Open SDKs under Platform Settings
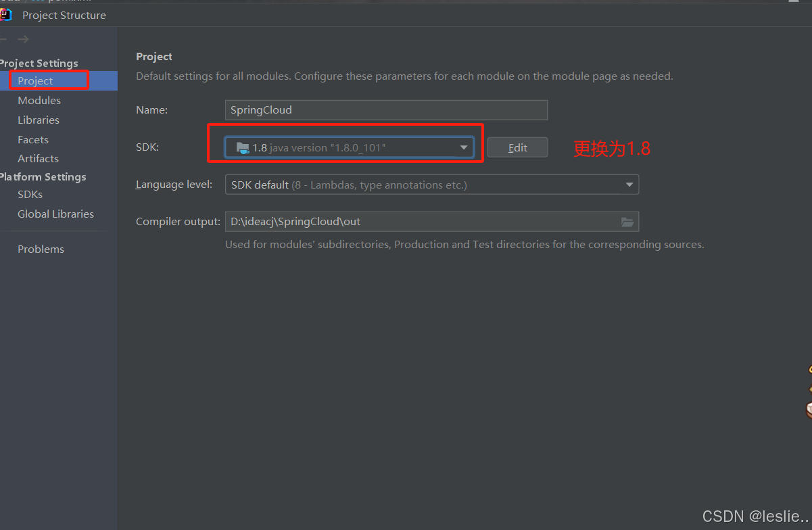 click(x=30, y=194)
